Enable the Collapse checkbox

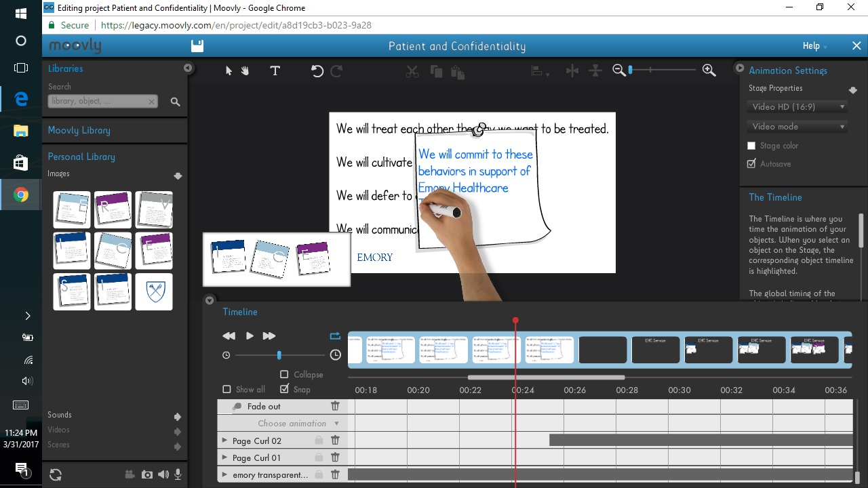tap(284, 374)
